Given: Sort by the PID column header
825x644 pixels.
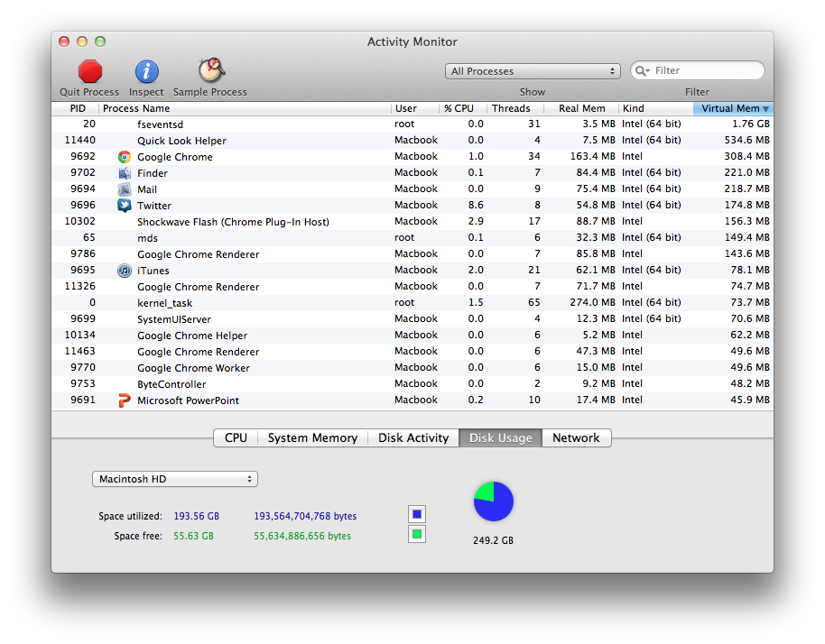Looking at the screenshot, I should point(76,108).
